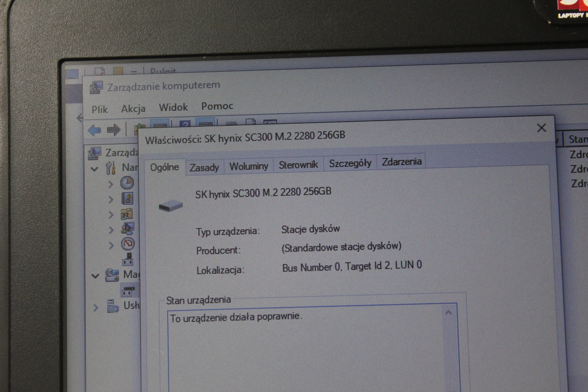Viewport: 588px width, 392px height.
Task: Switch to the Woluminy tab
Action: click(248, 166)
